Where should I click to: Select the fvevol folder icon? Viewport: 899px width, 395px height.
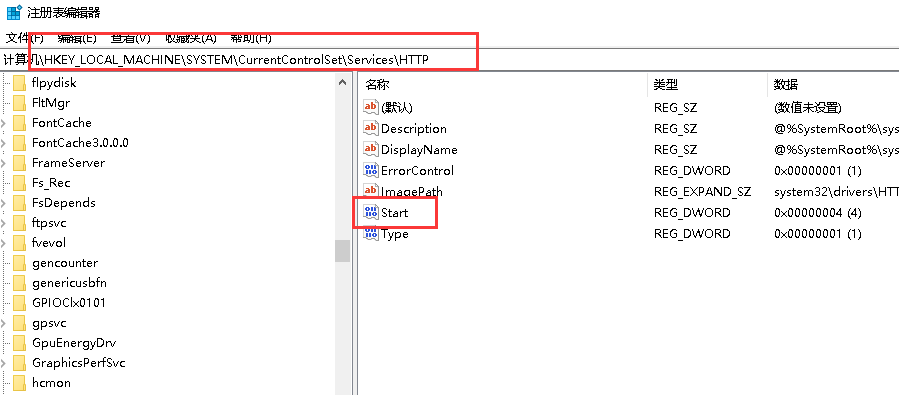(x=19, y=243)
